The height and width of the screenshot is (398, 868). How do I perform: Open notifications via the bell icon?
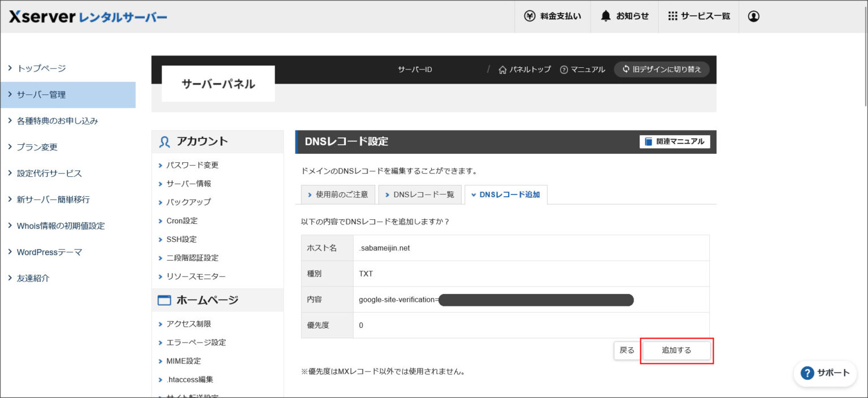coord(606,16)
